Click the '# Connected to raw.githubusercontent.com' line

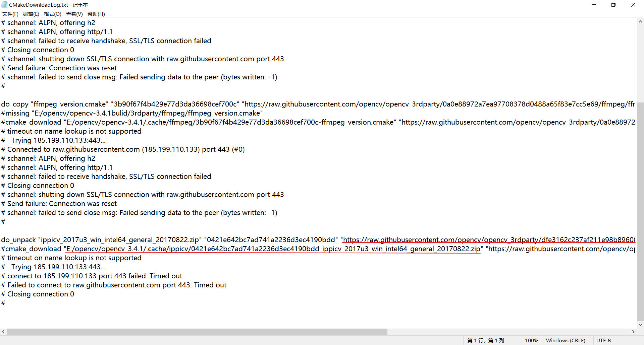[x=123, y=149]
